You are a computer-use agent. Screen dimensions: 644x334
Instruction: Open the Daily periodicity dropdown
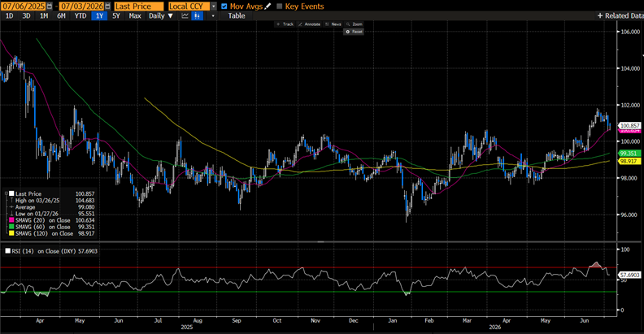160,15
